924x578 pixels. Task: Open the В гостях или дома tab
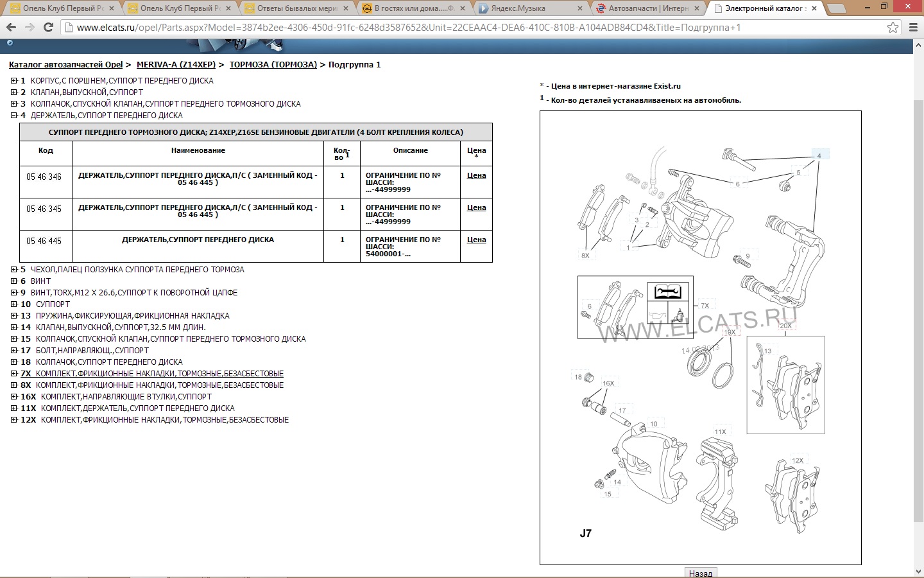click(414, 8)
